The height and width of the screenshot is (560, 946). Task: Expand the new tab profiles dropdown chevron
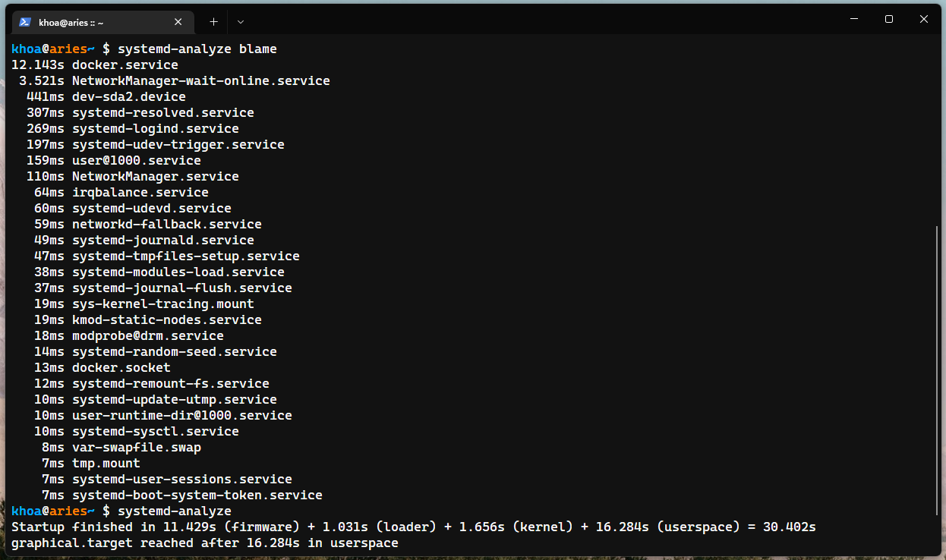(241, 22)
